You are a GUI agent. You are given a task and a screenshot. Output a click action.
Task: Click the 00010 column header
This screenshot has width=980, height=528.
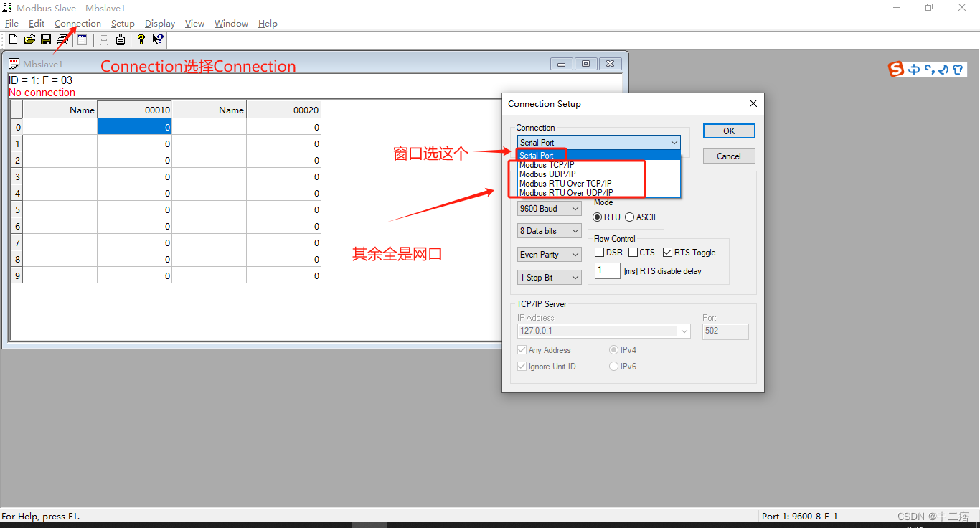pyautogui.click(x=135, y=110)
